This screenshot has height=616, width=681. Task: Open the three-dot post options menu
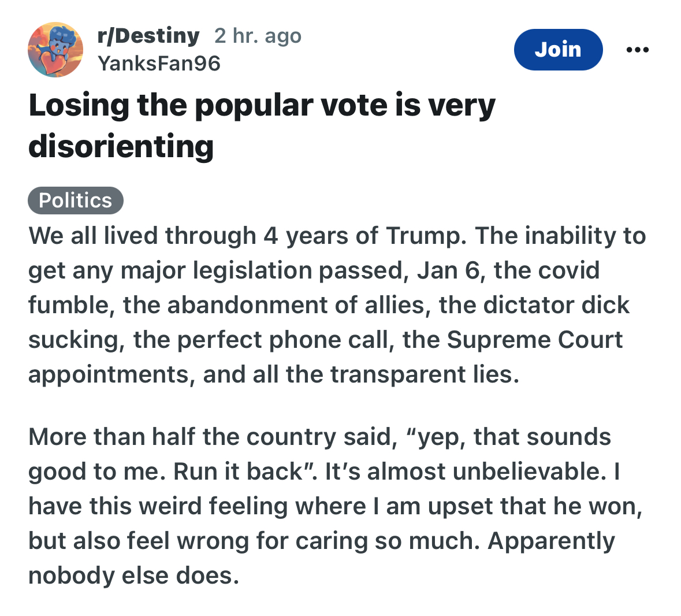637,50
